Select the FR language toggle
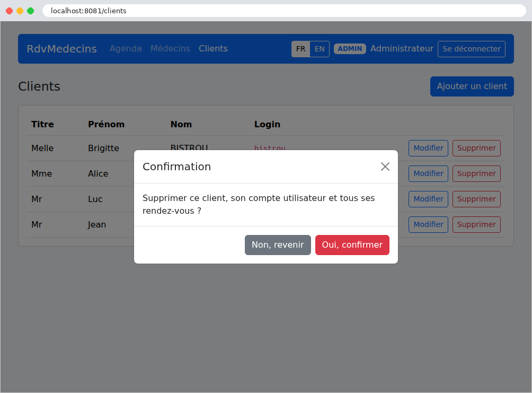 [300, 49]
